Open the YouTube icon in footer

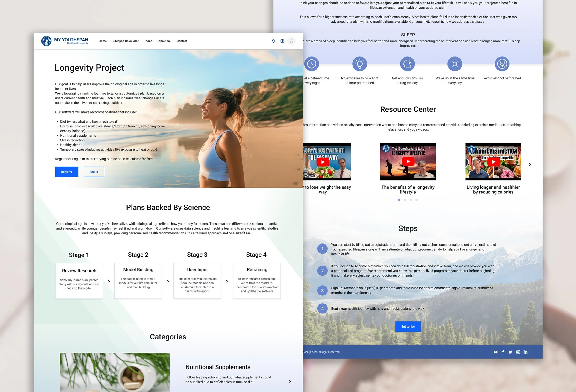click(495, 352)
